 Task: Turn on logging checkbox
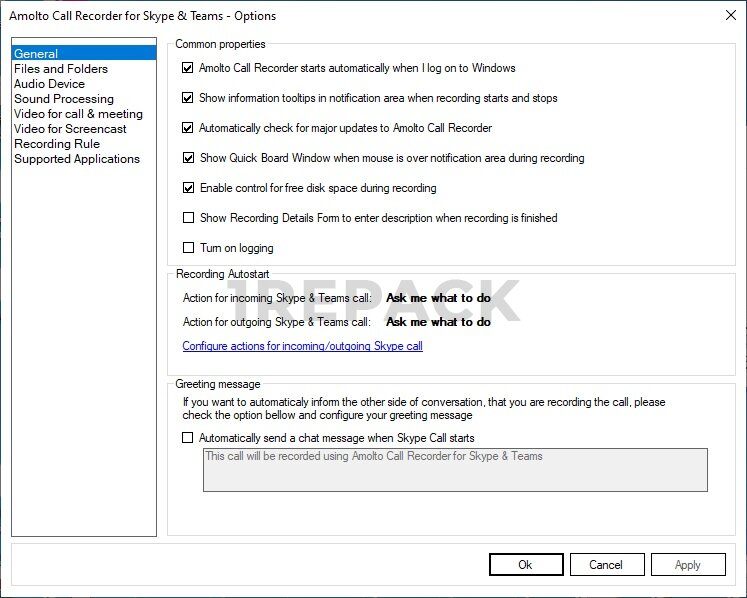pos(188,248)
